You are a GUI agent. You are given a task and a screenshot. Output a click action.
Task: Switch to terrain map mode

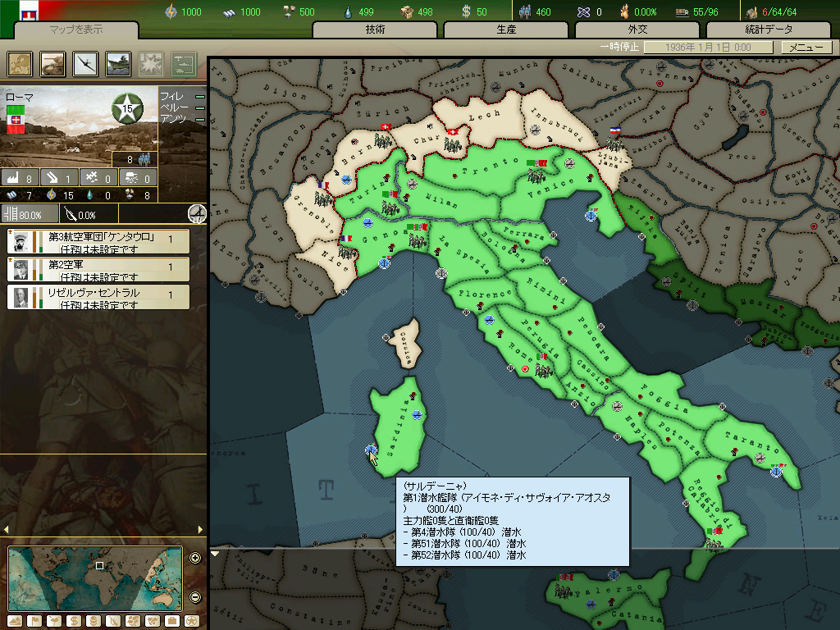15,620
